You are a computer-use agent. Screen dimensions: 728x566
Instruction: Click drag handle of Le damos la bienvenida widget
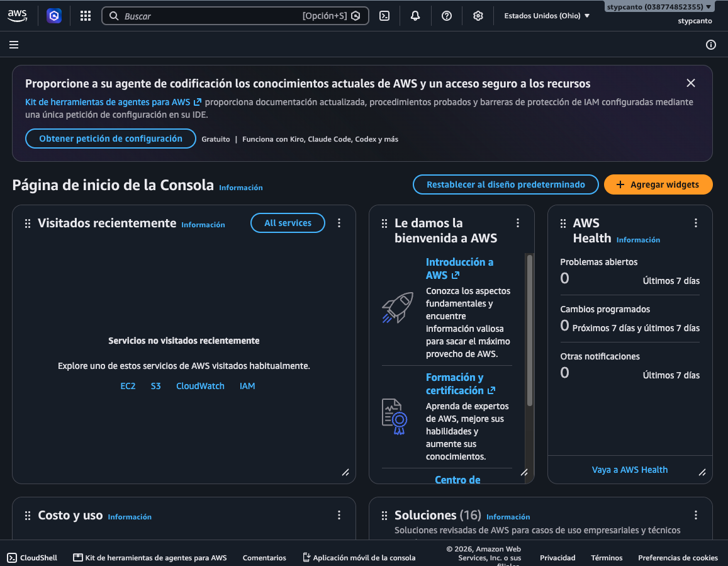[384, 224]
